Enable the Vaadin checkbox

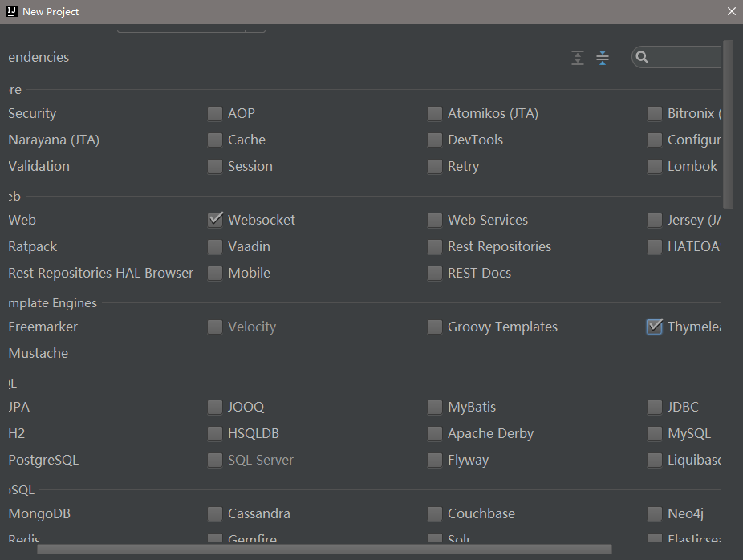pos(215,247)
